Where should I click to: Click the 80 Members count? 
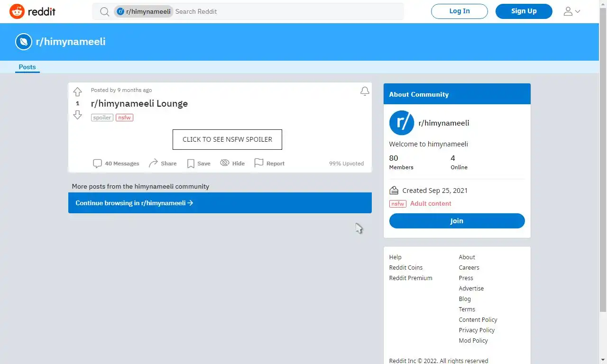(401, 162)
